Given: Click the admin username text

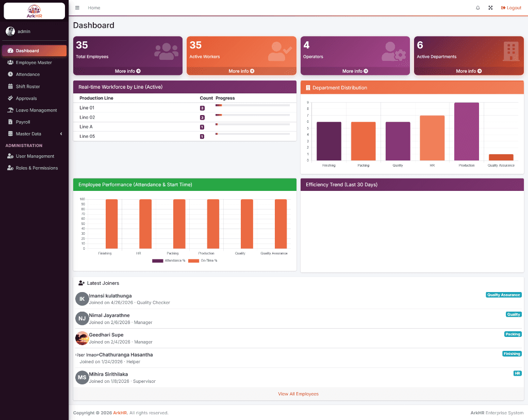Looking at the screenshot, I should point(24,31).
